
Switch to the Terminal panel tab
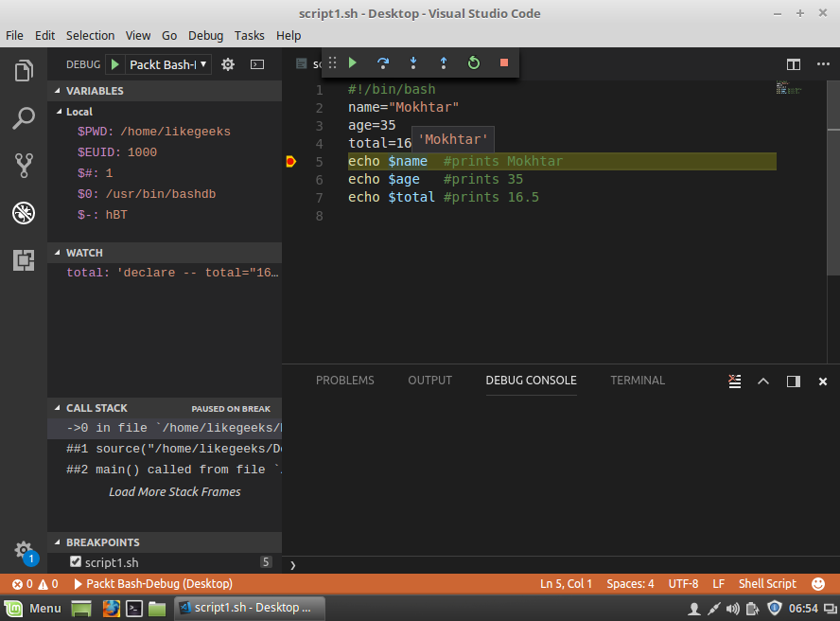(x=638, y=380)
